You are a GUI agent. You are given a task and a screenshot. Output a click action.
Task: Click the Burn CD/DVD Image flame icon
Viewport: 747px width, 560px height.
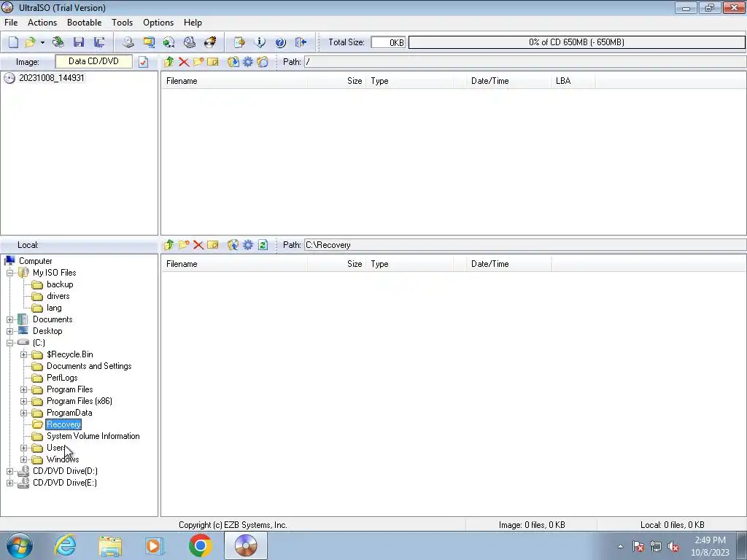(x=210, y=42)
